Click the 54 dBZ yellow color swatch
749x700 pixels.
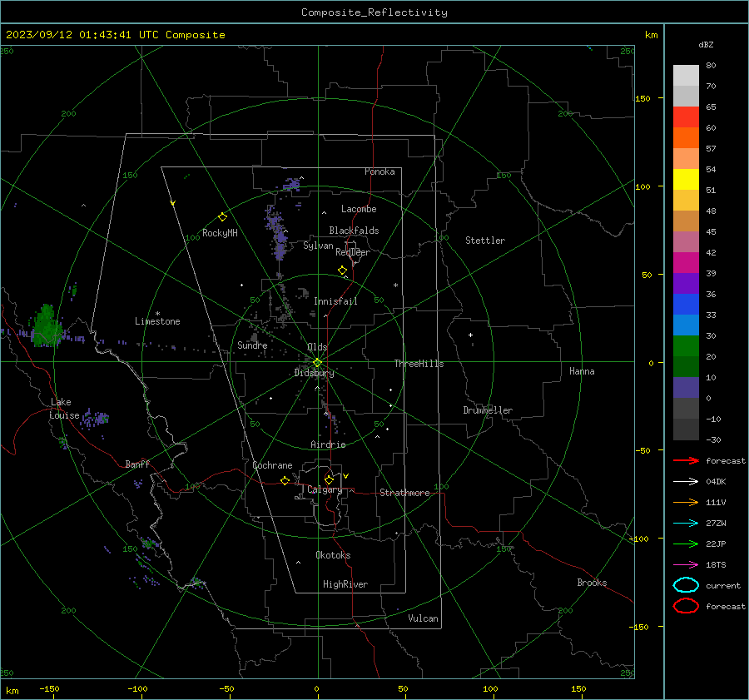click(x=686, y=179)
